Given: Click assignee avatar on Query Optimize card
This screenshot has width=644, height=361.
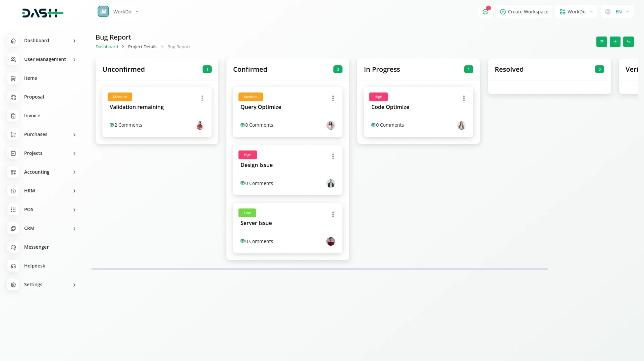Looking at the screenshot, I should coord(330,125).
